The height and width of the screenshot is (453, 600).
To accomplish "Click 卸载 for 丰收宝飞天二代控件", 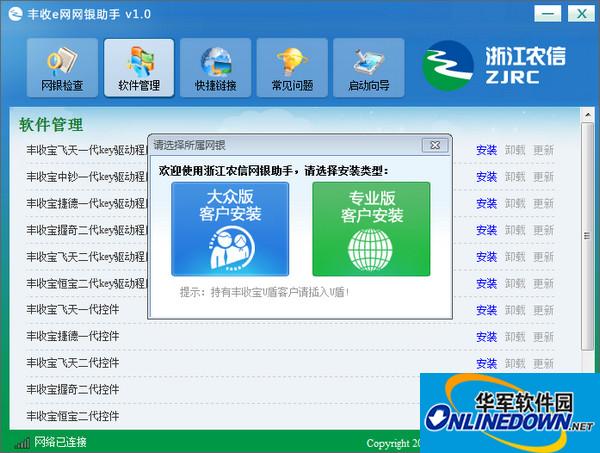I will pos(515,363).
